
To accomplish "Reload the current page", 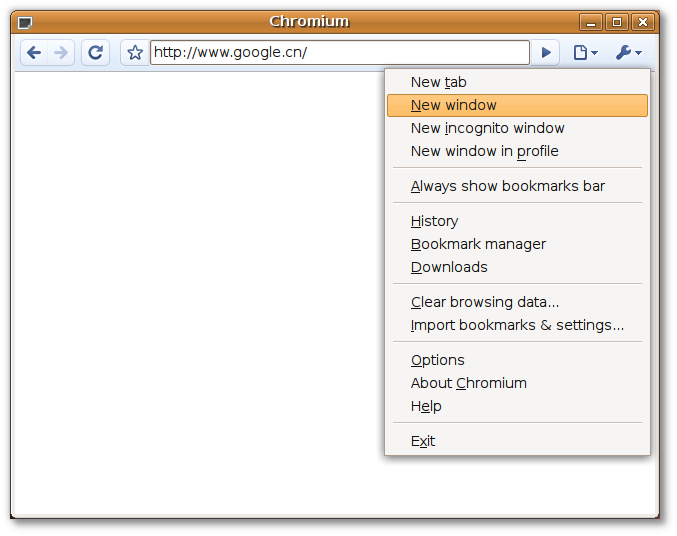I will click(95, 53).
